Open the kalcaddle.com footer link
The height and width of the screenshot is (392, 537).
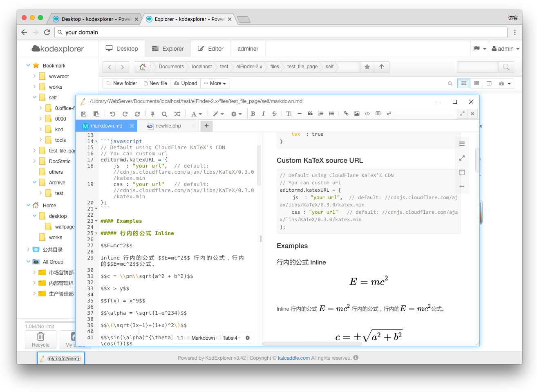pyautogui.click(x=293, y=358)
